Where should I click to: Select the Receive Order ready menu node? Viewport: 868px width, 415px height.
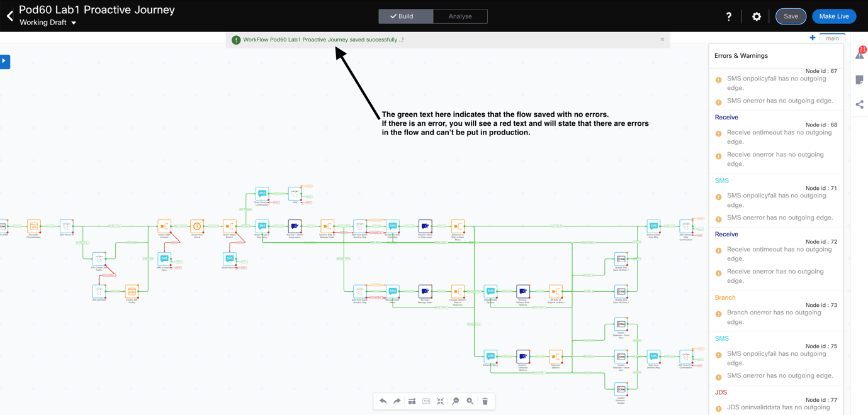[x=295, y=226]
